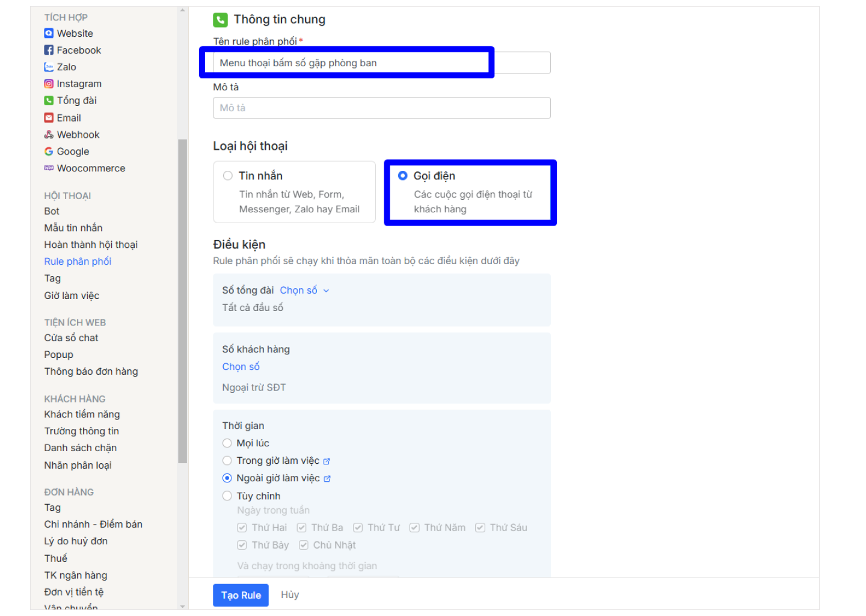Open working hours link beside Trong giờ làm việc

(x=327, y=461)
